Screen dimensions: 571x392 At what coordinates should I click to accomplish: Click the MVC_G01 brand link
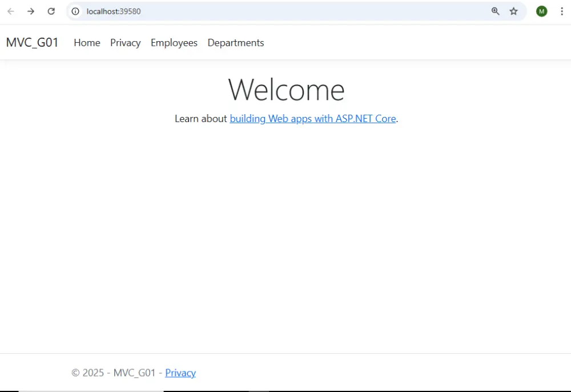coord(32,42)
